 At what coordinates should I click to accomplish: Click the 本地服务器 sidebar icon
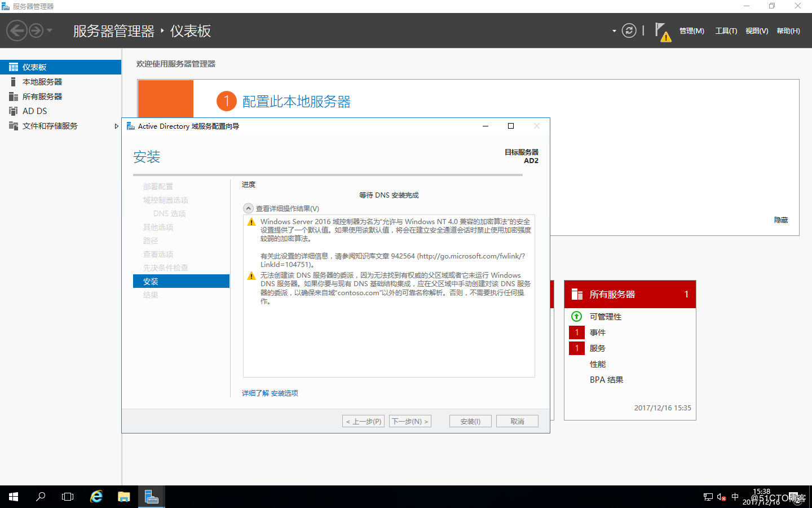point(13,82)
